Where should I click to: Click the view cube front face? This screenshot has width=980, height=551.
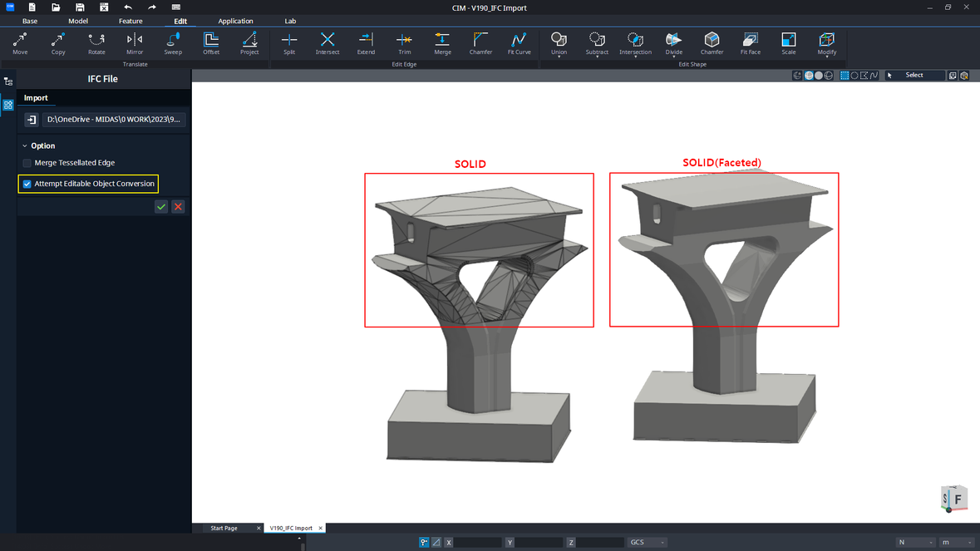click(958, 499)
